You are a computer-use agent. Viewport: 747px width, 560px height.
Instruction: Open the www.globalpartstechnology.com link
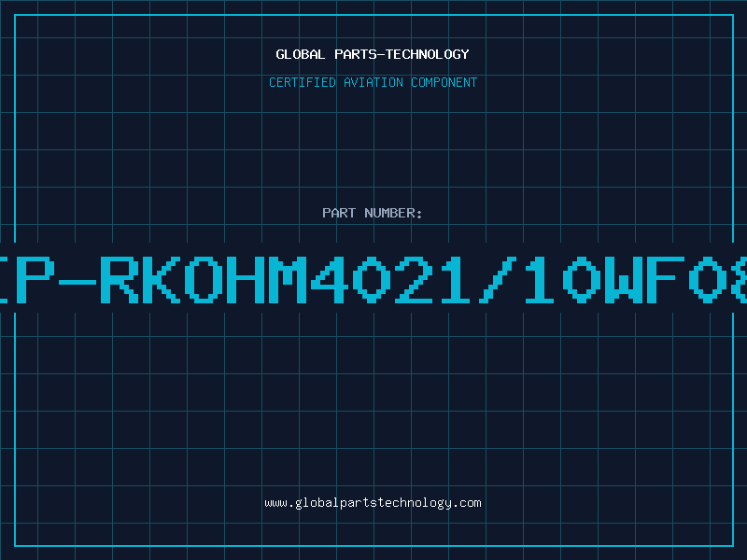click(x=373, y=503)
